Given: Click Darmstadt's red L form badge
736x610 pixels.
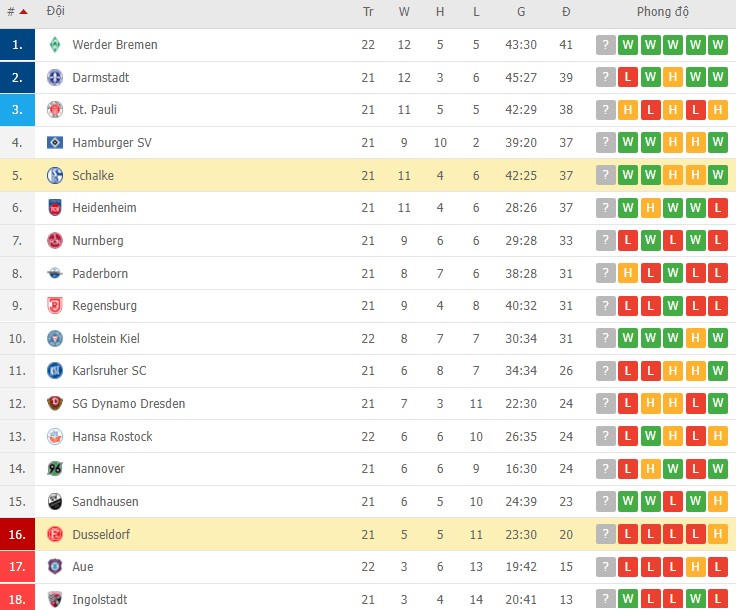Looking at the screenshot, I should click(628, 78).
